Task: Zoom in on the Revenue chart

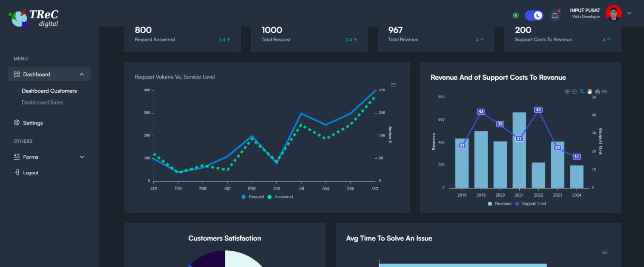Action: coord(567,91)
